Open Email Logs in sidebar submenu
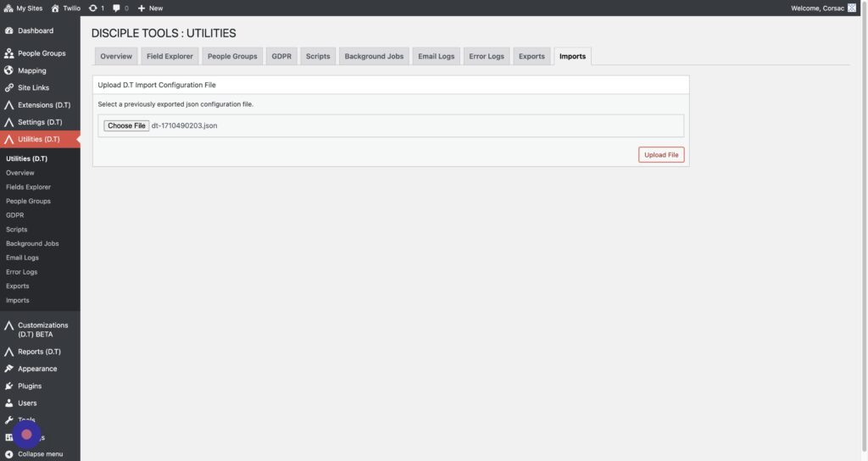This screenshot has height=461, width=868. (22, 258)
